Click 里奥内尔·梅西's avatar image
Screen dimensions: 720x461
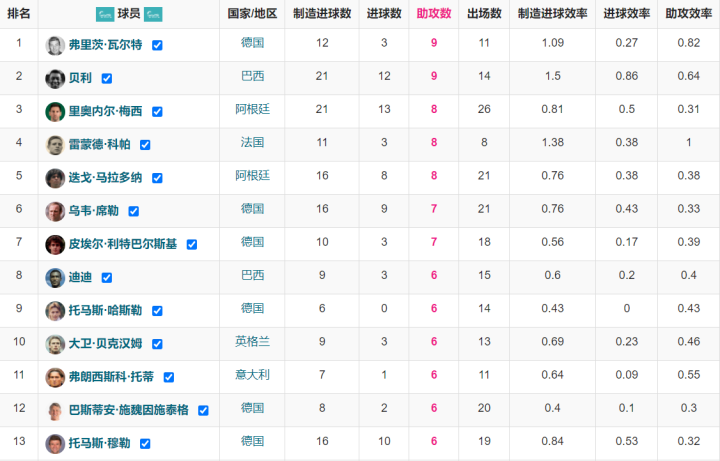point(55,111)
